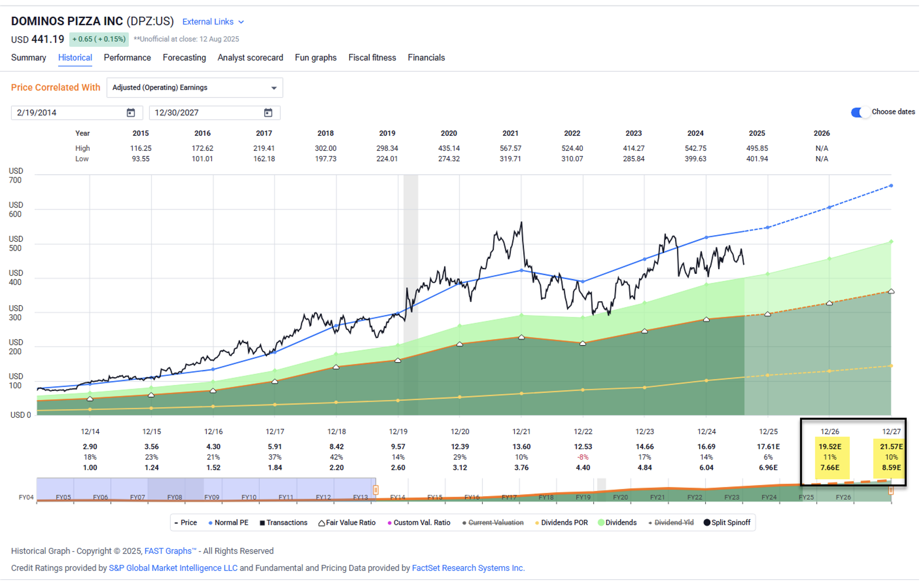Click the 12/25 dividend estimate 6.96E
Screen dimensions: 924x587
pyautogui.click(x=768, y=468)
